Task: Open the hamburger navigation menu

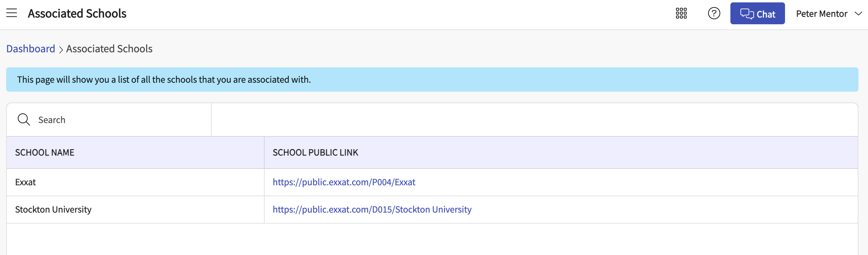Action: tap(12, 13)
